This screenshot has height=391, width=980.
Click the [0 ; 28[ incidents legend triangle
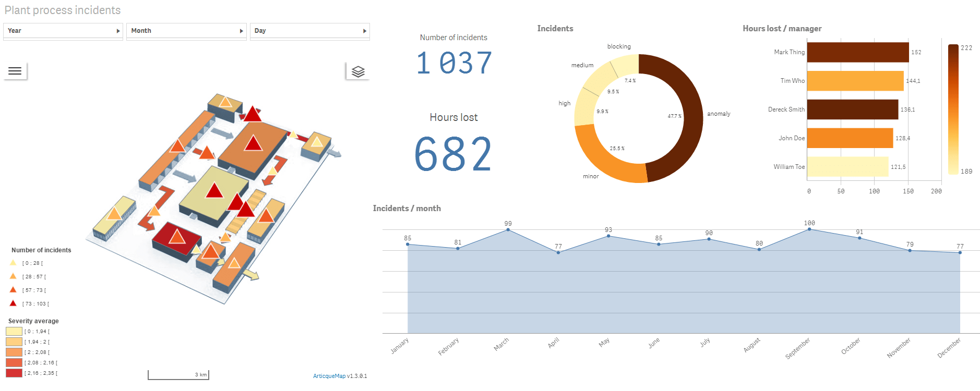(x=13, y=263)
